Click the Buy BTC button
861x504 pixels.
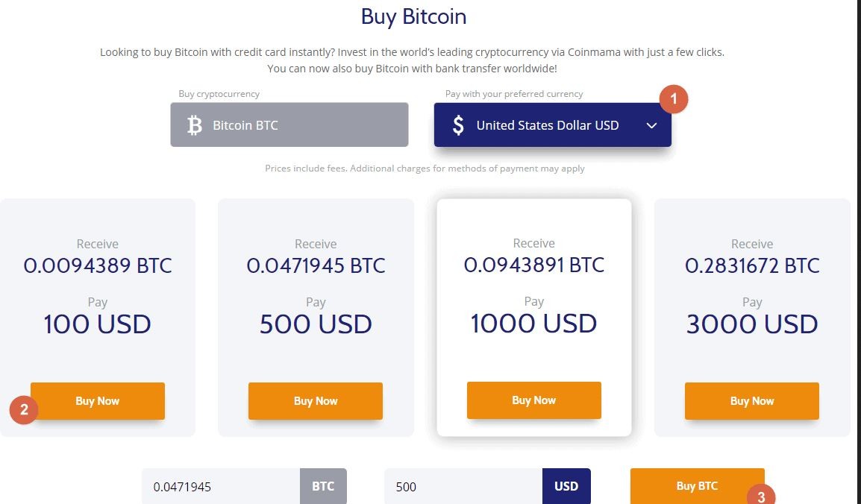(697, 486)
